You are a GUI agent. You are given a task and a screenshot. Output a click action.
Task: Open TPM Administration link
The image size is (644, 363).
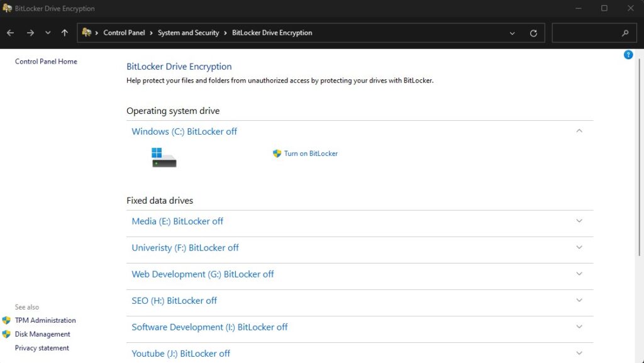pyautogui.click(x=45, y=320)
